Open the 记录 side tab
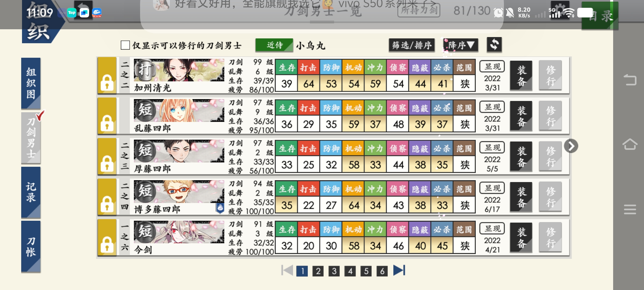The width and height of the screenshot is (644, 290). click(x=31, y=192)
